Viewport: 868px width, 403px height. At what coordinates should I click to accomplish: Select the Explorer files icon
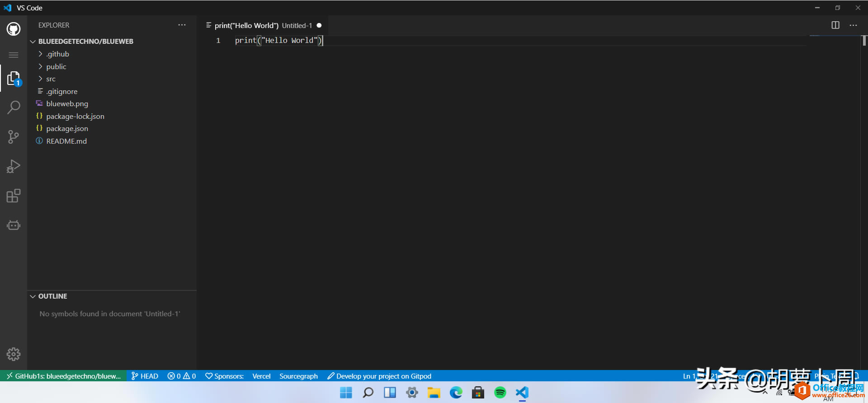(x=14, y=79)
